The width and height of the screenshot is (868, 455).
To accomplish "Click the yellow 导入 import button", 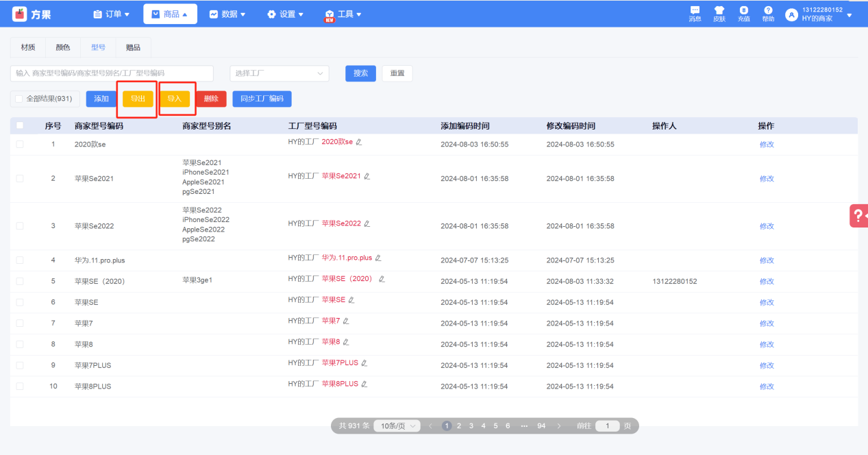I will pyautogui.click(x=175, y=99).
